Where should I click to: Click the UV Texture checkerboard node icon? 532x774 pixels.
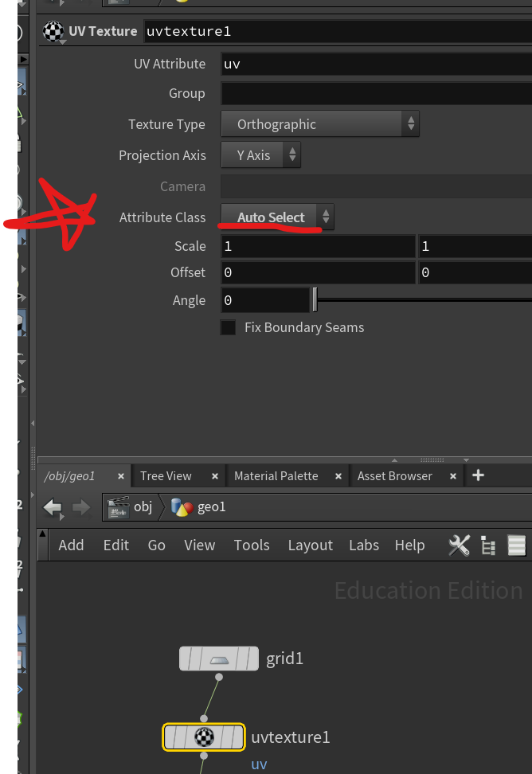click(53, 31)
